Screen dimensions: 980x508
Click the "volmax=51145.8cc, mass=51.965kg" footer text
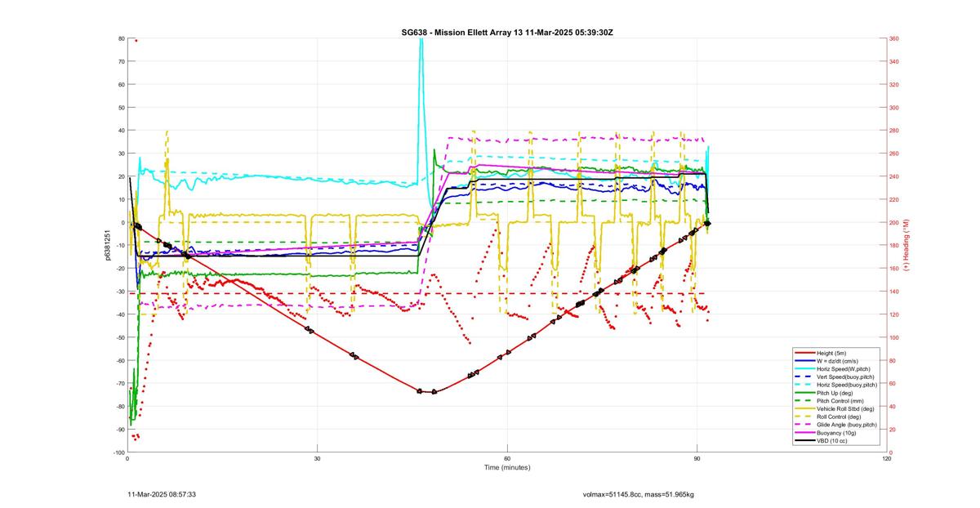(x=638, y=494)
